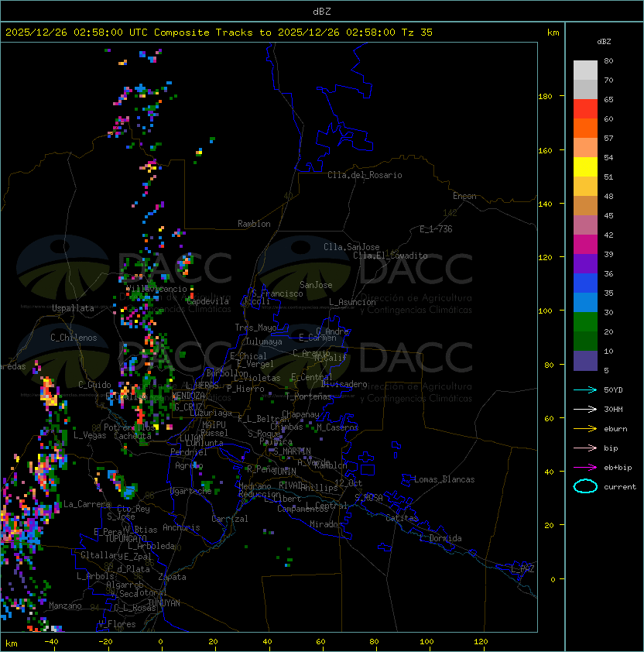644x652 pixels.
Task: Click the magenta eb+bip arrow in legend
Action: (x=585, y=468)
